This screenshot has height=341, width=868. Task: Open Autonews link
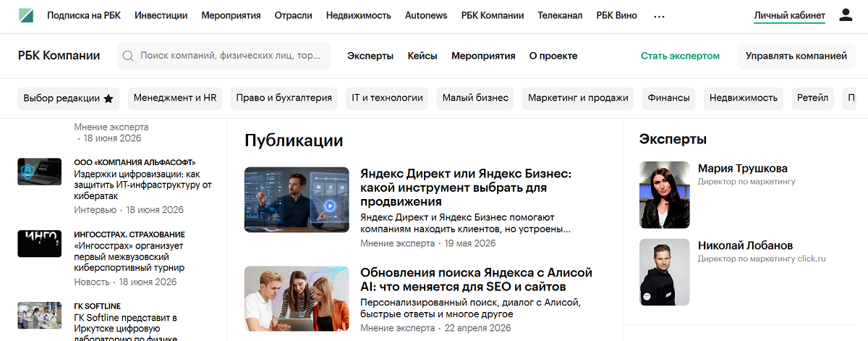click(x=426, y=15)
